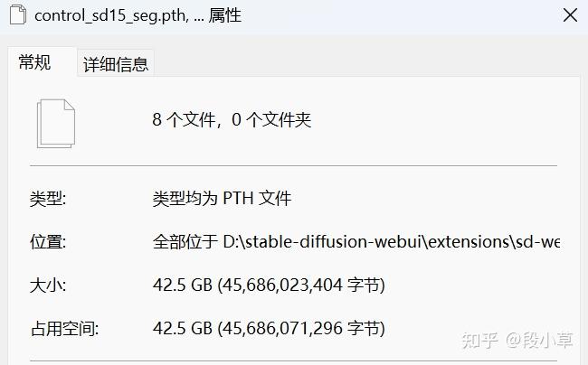Viewport: 588px width, 365px height.
Task: Click the 占用空间 value 42.5 GB
Action: 183,329
